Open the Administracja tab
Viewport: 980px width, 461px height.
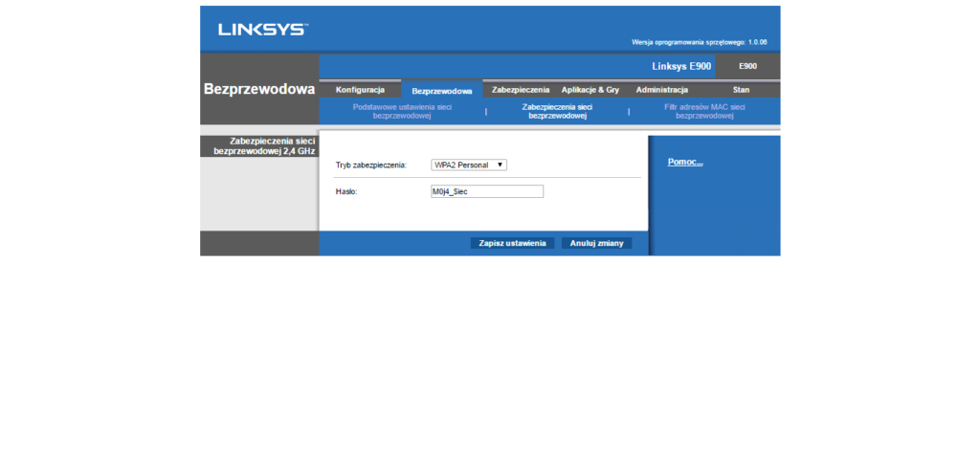661,90
